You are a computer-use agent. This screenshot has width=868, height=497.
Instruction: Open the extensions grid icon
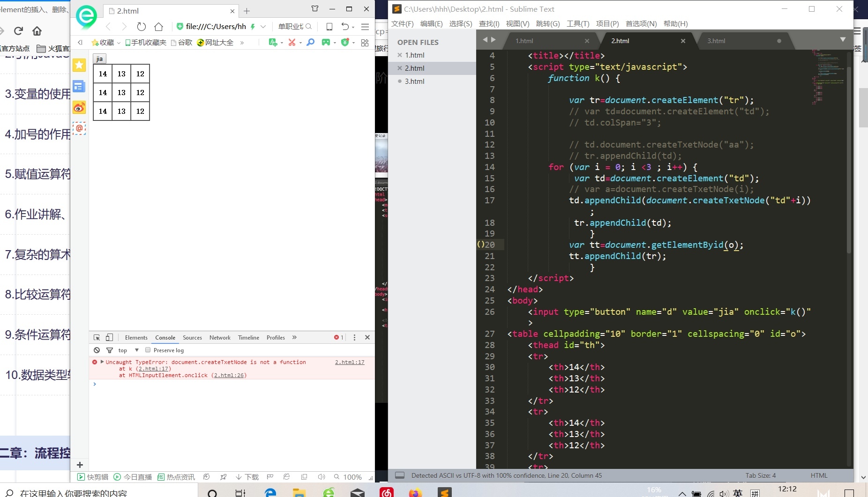click(365, 43)
